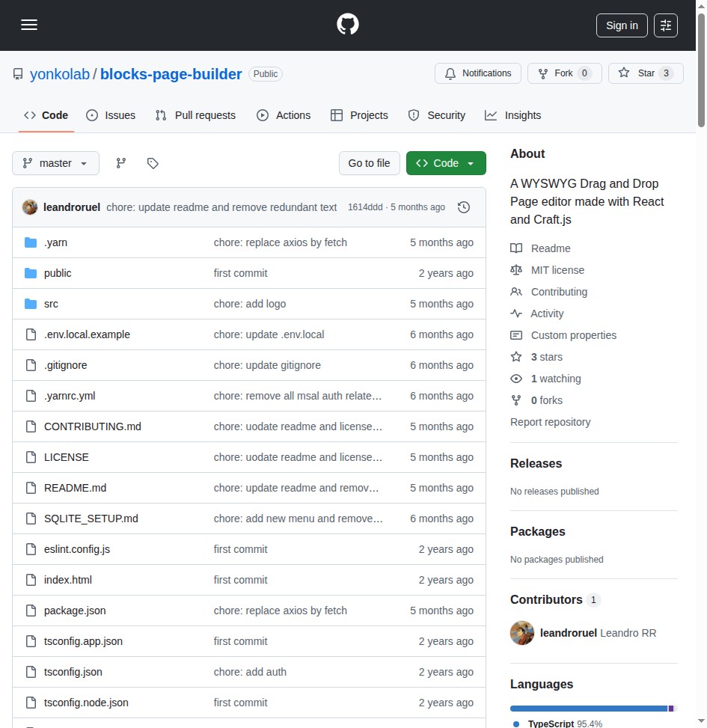Open the Actions tab
Image resolution: width=707 pixels, height=728 pixels.
pos(284,115)
